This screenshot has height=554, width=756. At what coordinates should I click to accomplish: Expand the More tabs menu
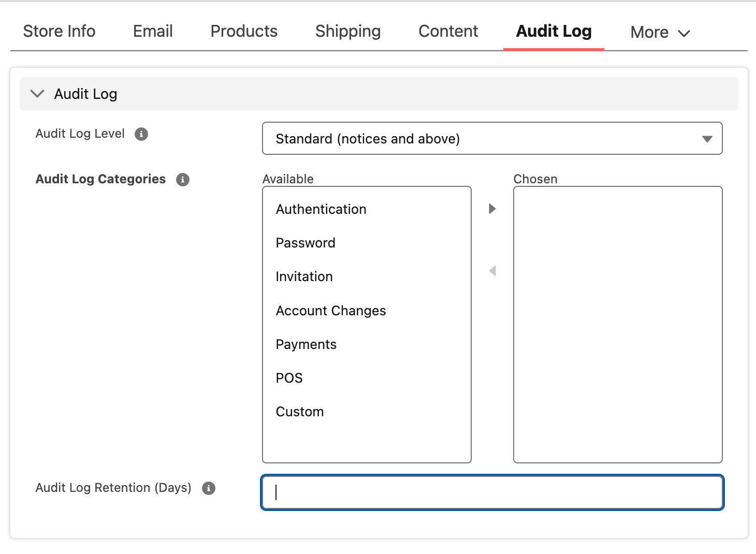point(660,32)
